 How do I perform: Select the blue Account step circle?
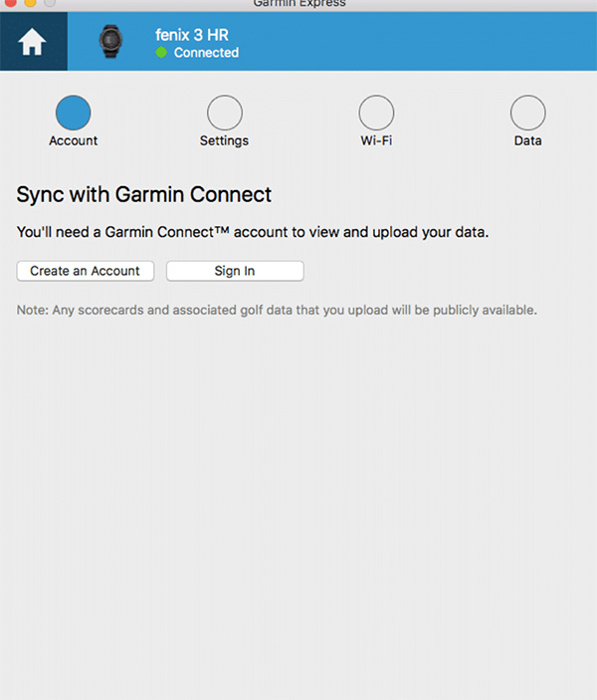click(74, 113)
